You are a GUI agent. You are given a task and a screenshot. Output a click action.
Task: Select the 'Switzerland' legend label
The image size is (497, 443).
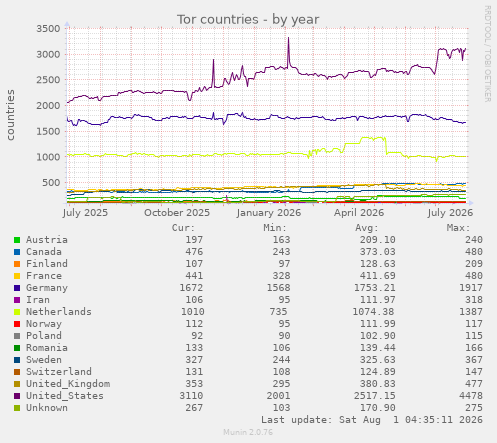(x=59, y=372)
